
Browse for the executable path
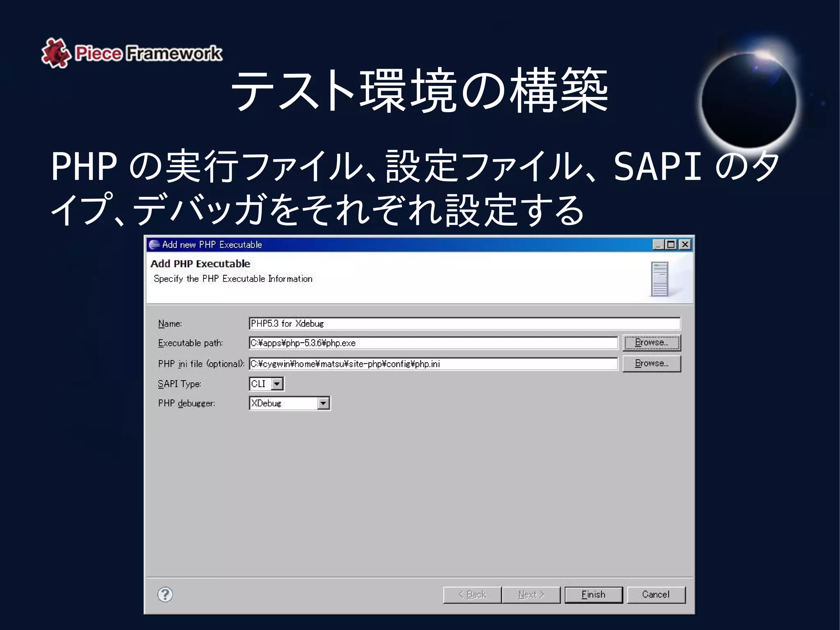(652, 343)
